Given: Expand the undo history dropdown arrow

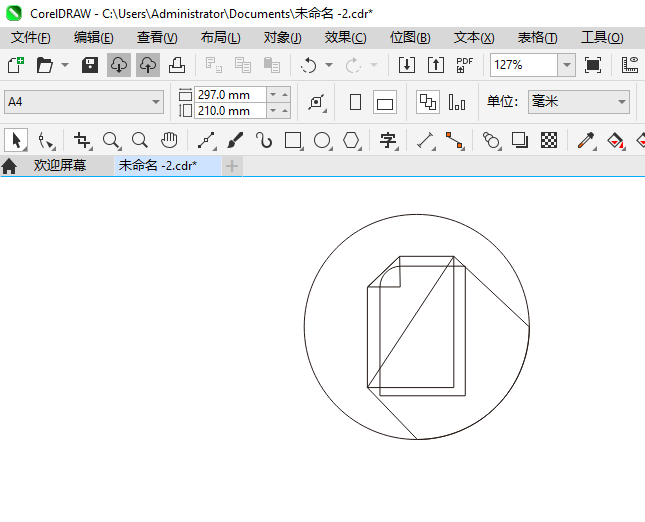Looking at the screenshot, I should 329,65.
